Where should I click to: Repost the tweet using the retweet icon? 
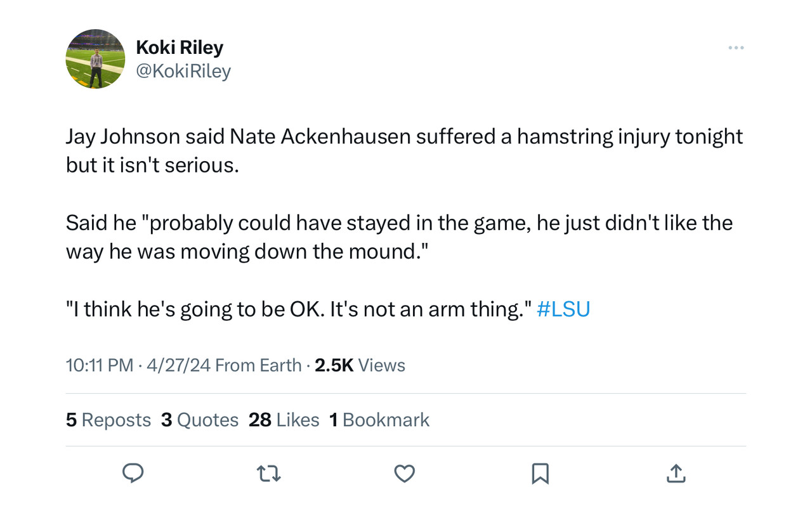tap(268, 473)
